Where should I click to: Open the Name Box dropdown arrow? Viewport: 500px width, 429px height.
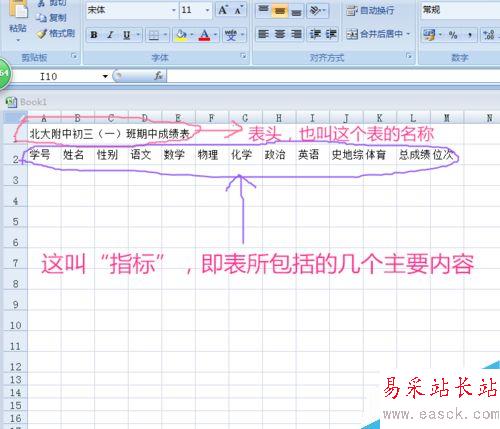[105, 77]
